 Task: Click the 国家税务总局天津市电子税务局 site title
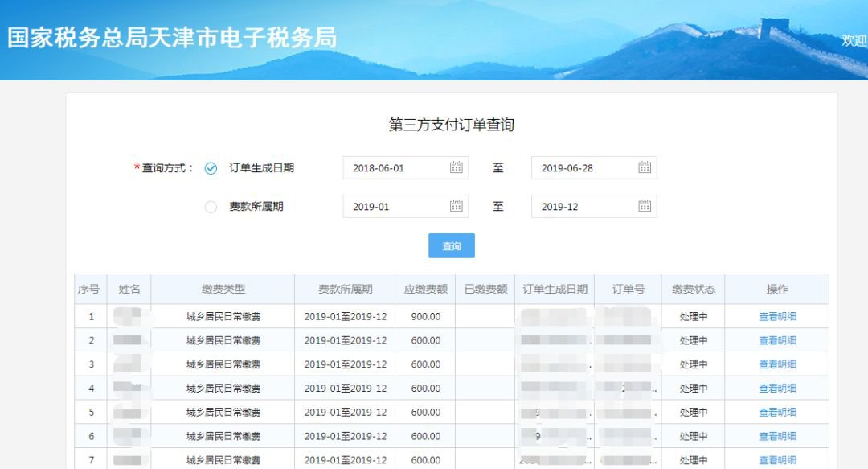tap(172, 38)
